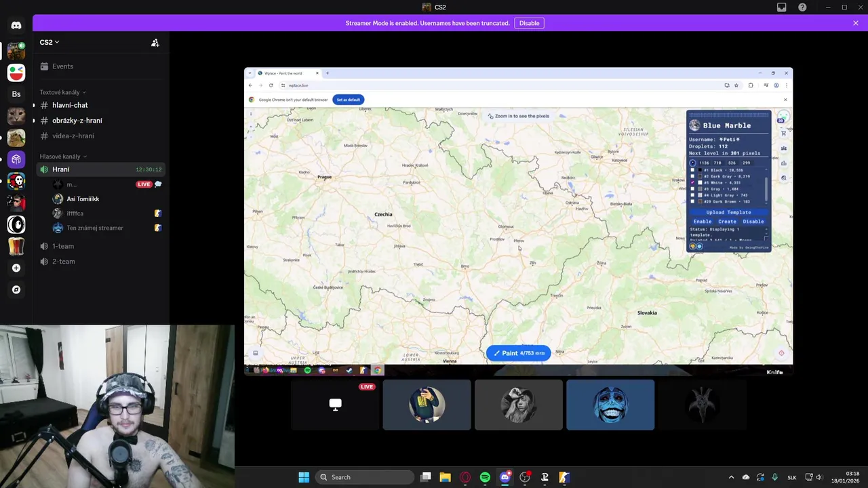Select user Asi Tomíííkk in voice channel

[x=107, y=199]
